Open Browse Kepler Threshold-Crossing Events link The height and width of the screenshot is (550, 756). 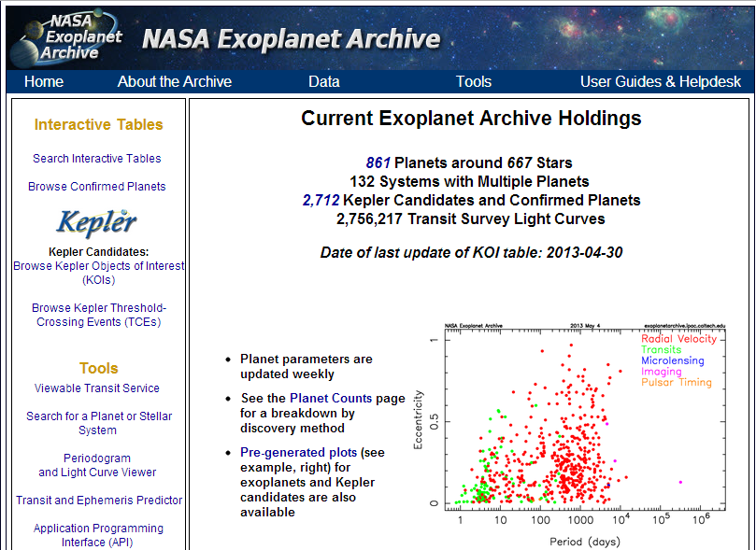(99, 315)
